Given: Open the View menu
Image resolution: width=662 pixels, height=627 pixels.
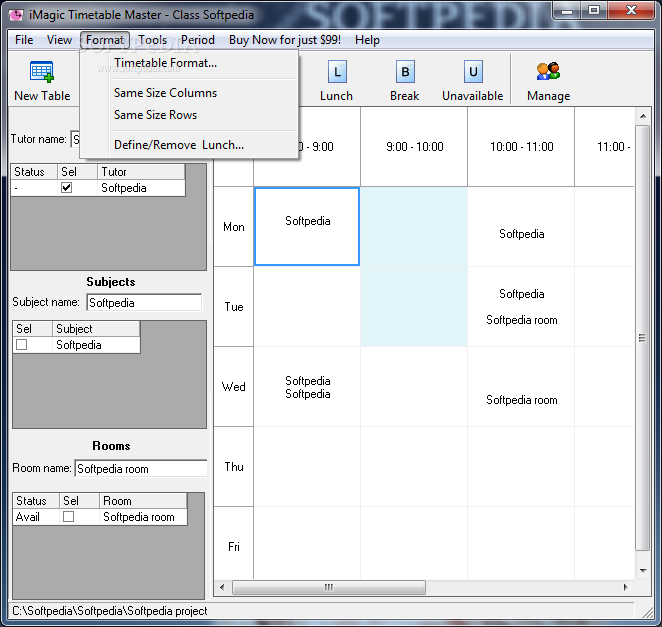Looking at the screenshot, I should click(59, 40).
